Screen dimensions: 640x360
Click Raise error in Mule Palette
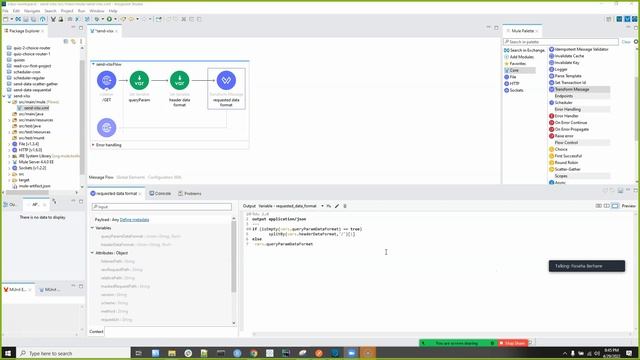(x=564, y=136)
